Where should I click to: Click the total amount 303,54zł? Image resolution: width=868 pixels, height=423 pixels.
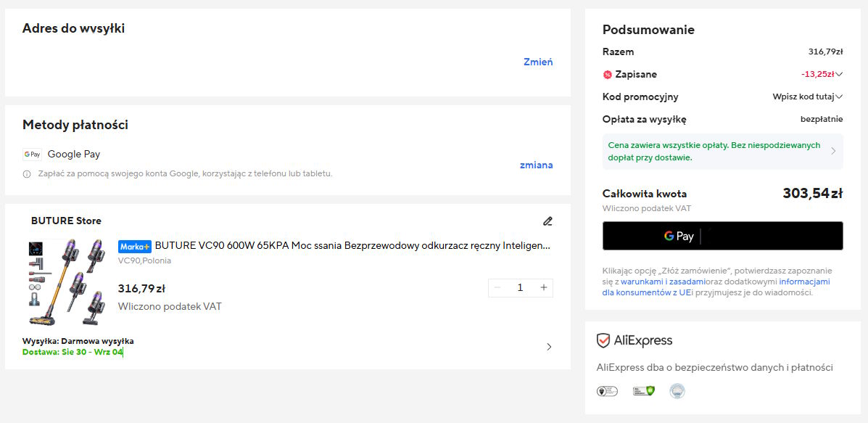pos(813,193)
